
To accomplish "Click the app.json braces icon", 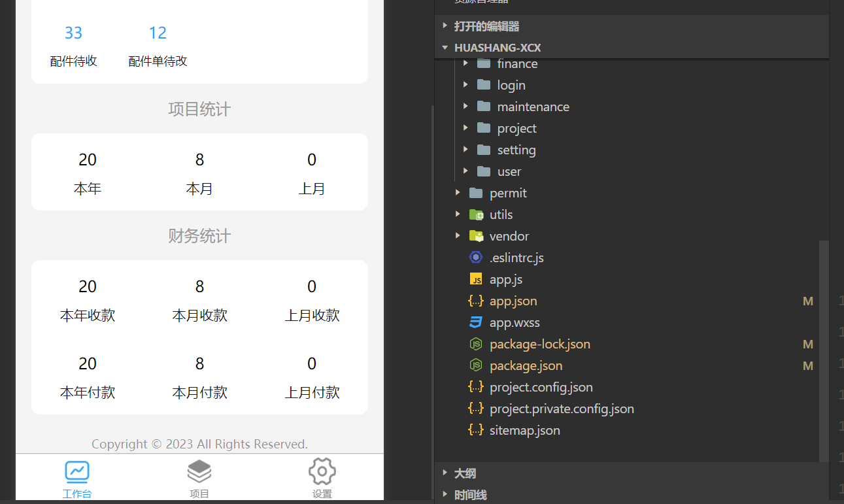I will pos(476,301).
